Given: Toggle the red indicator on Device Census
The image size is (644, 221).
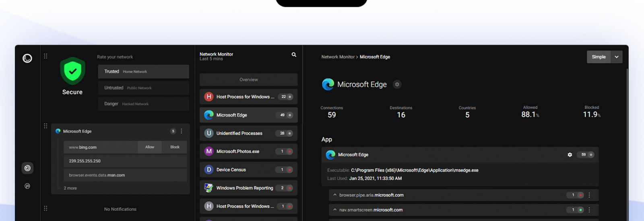Looking at the screenshot, I should tap(284, 170).
